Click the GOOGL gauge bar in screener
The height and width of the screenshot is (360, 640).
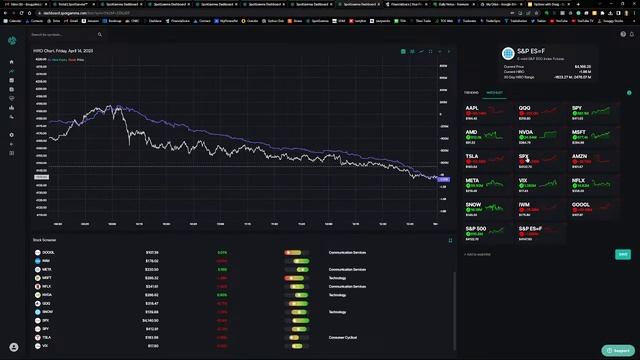click(x=297, y=253)
